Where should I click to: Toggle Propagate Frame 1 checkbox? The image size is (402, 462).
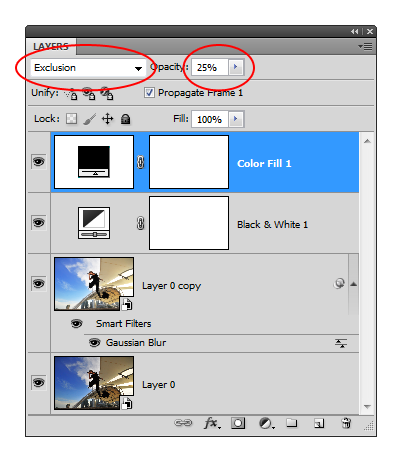(x=149, y=92)
